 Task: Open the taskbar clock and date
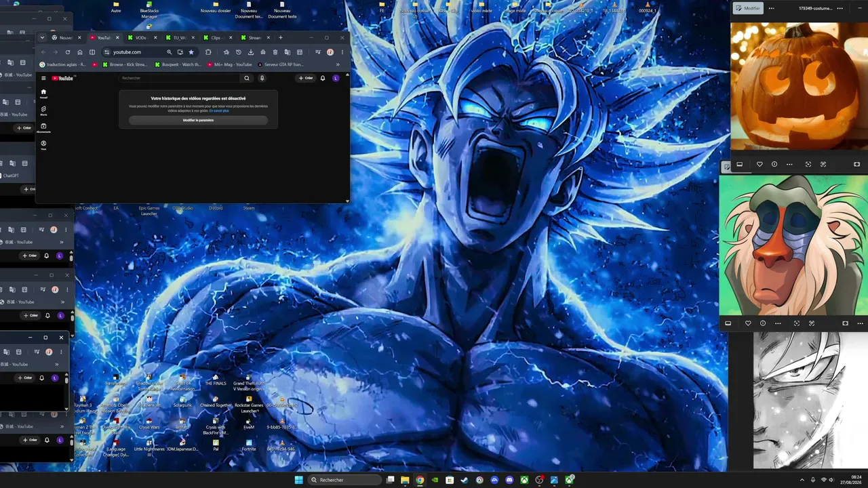tap(850, 480)
